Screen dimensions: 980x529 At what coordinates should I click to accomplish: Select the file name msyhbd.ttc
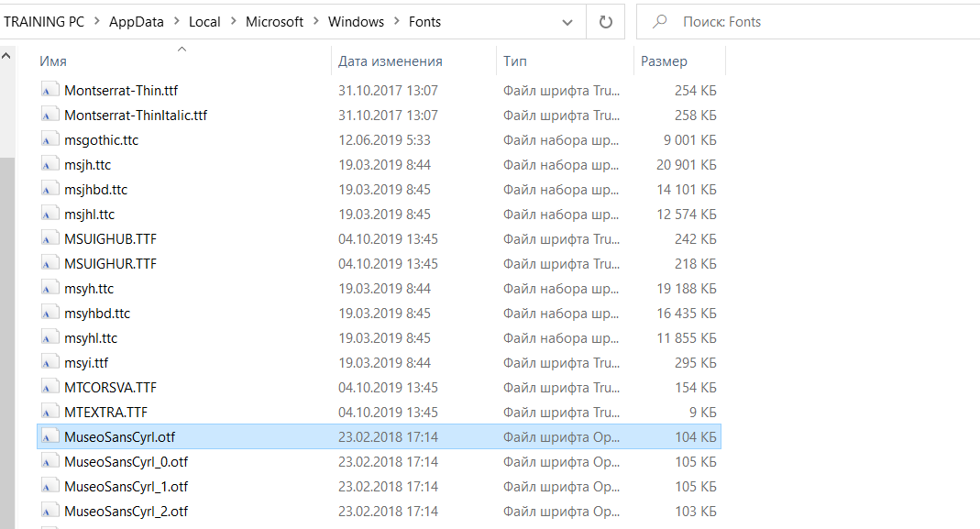point(97,314)
